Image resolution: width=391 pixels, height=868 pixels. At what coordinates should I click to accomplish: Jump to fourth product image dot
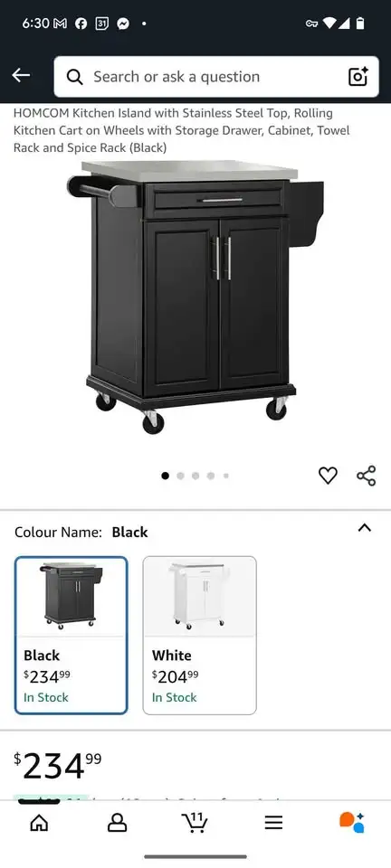[211, 476]
